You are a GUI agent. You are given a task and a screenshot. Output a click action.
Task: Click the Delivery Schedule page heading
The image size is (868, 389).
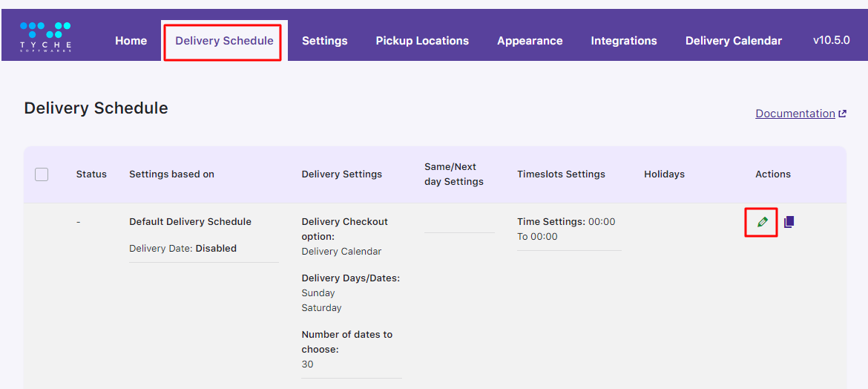click(96, 108)
